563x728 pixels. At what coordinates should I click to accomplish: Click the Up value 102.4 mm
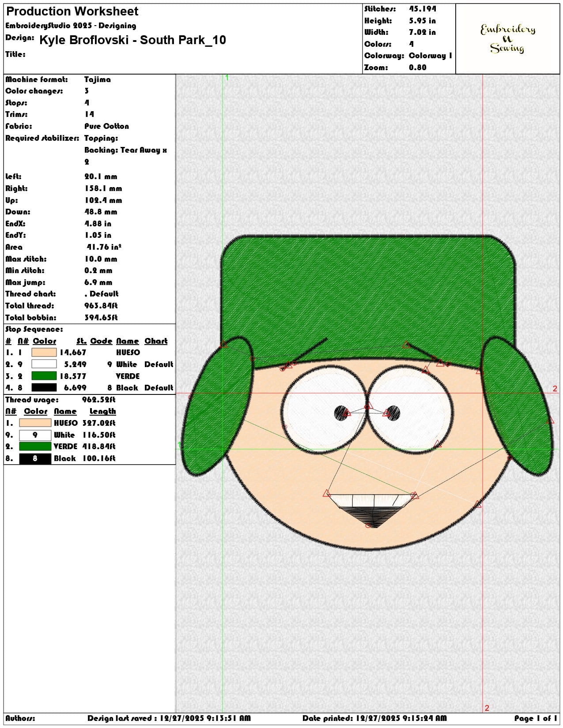(x=103, y=200)
